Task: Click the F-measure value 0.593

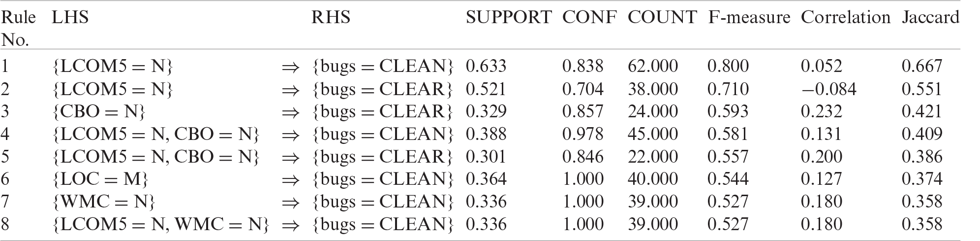Action: (x=728, y=111)
